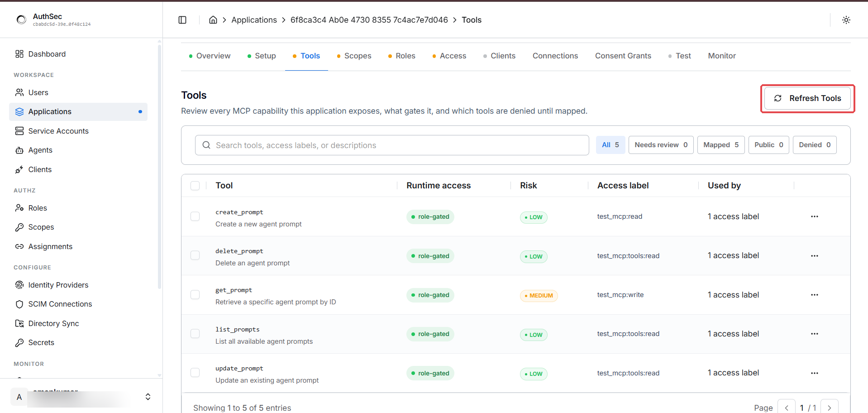Filter tools by Public 0
The height and width of the screenshot is (413, 868).
769,145
